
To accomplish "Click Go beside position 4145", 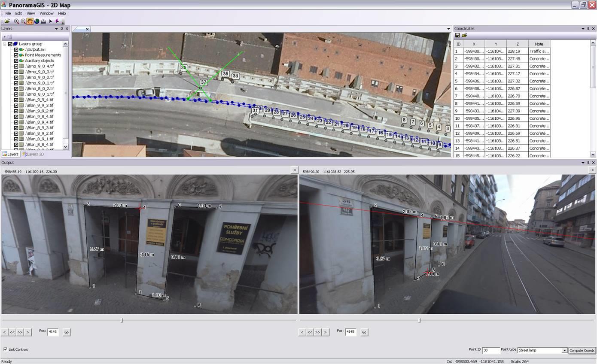I will point(364,332).
